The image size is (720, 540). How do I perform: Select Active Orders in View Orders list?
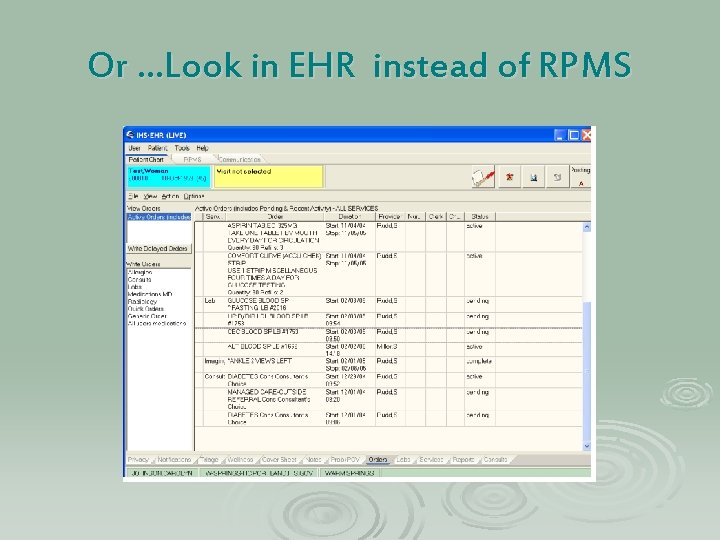pyautogui.click(x=159, y=217)
